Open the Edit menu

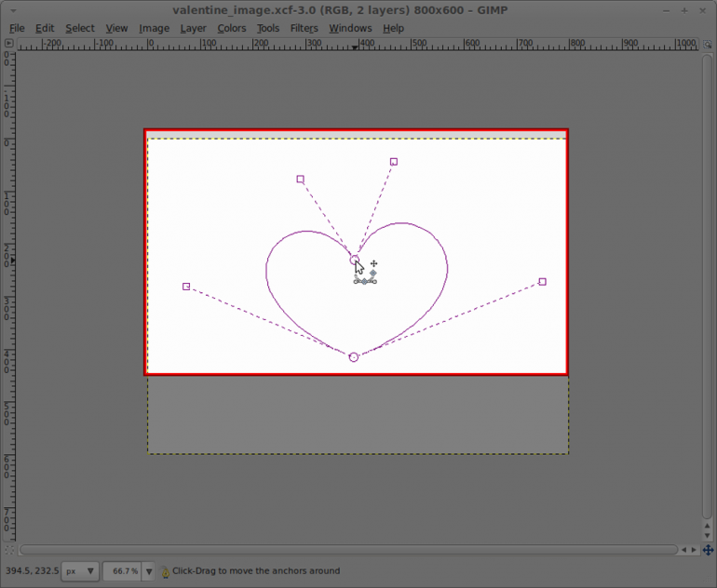pos(45,28)
